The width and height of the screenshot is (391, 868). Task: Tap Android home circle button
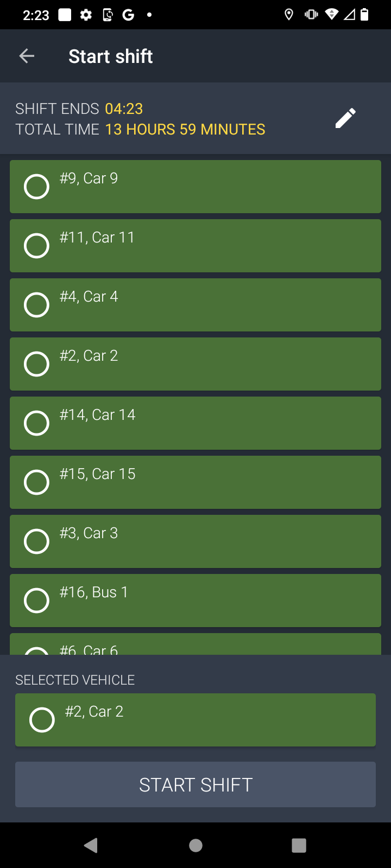195,845
